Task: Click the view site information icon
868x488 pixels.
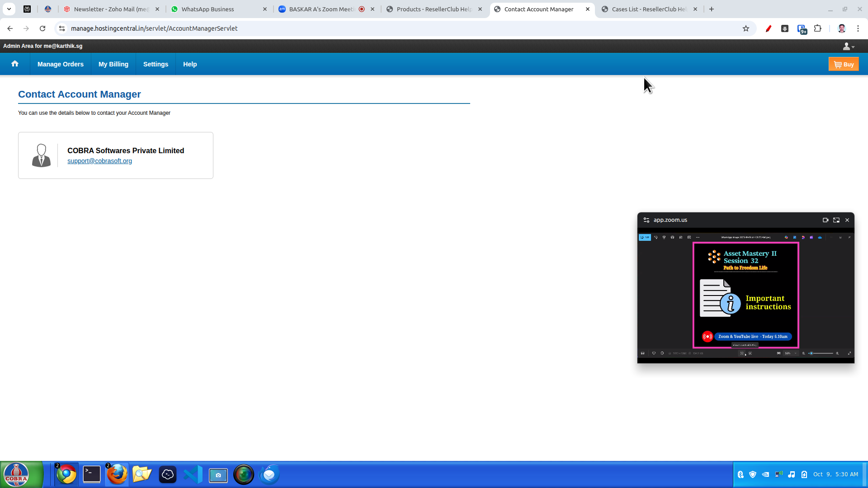Action: tap(62, 28)
